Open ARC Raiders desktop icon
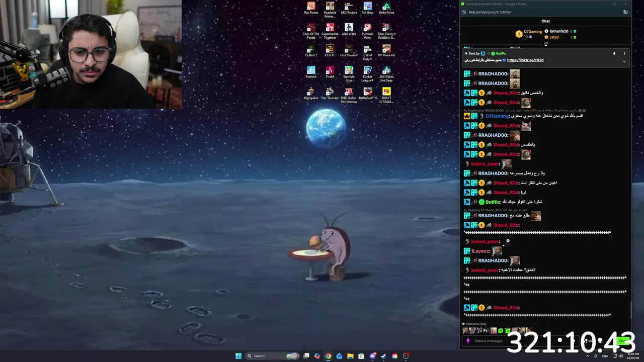This screenshot has width=644, height=362. (x=349, y=9)
